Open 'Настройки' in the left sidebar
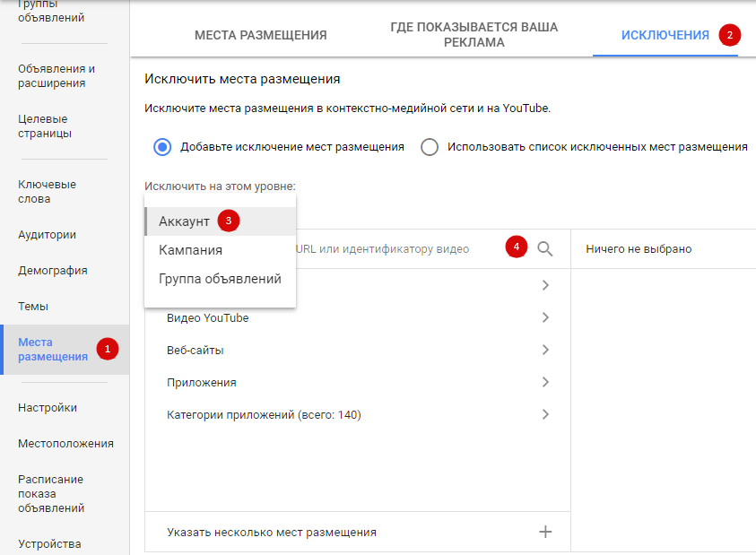Viewport: 756px width, 555px height. pos(48,408)
